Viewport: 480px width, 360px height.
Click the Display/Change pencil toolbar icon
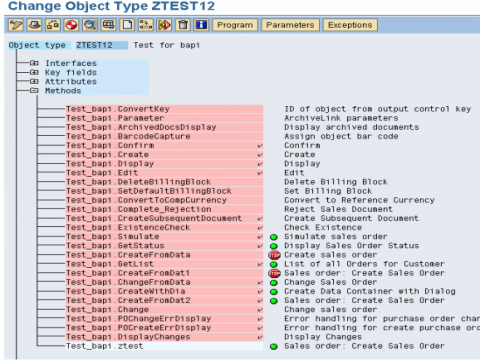point(16,25)
